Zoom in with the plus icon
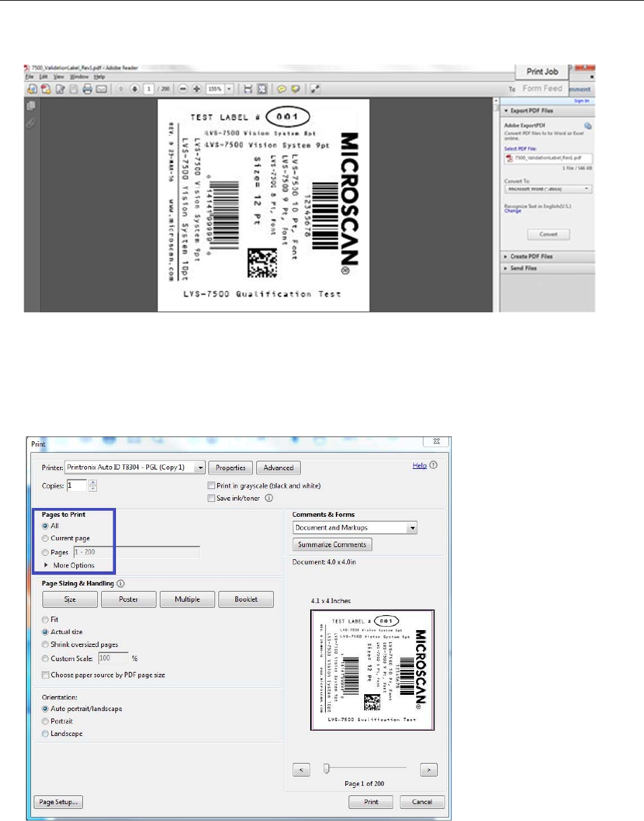 tap(197, 89)
